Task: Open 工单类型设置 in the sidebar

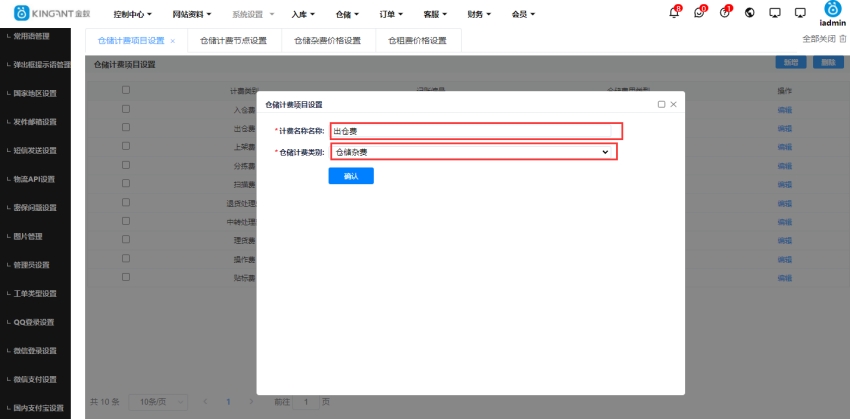Action: pyautogui.click(x=35, y=294)
